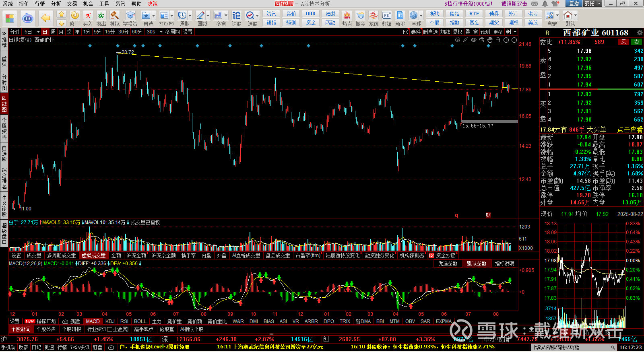Toggle the chart lock icon
The width and height of the screenshot is (644, 352).
(498, 40)
